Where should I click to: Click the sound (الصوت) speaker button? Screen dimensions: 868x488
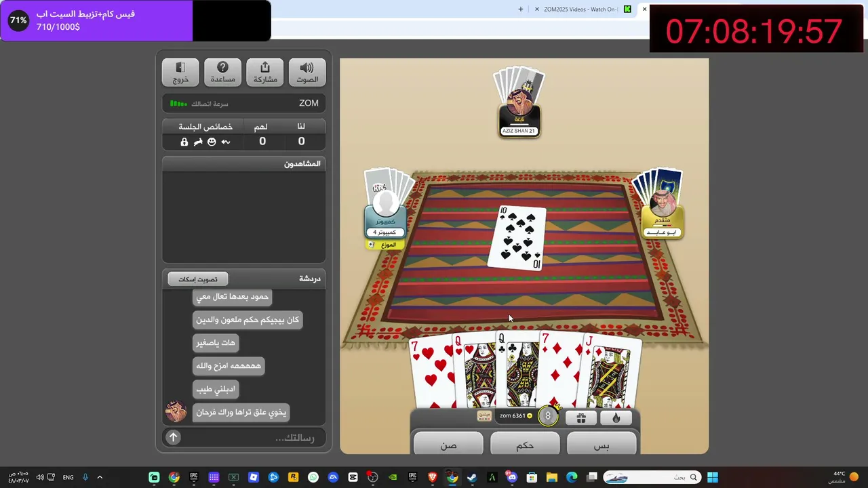(x=307, y=73)
